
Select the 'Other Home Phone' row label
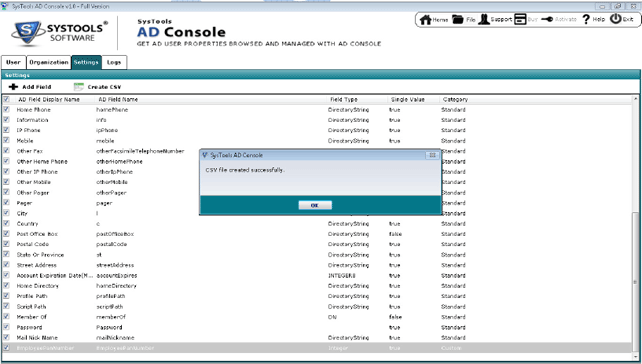click(42, 161)
